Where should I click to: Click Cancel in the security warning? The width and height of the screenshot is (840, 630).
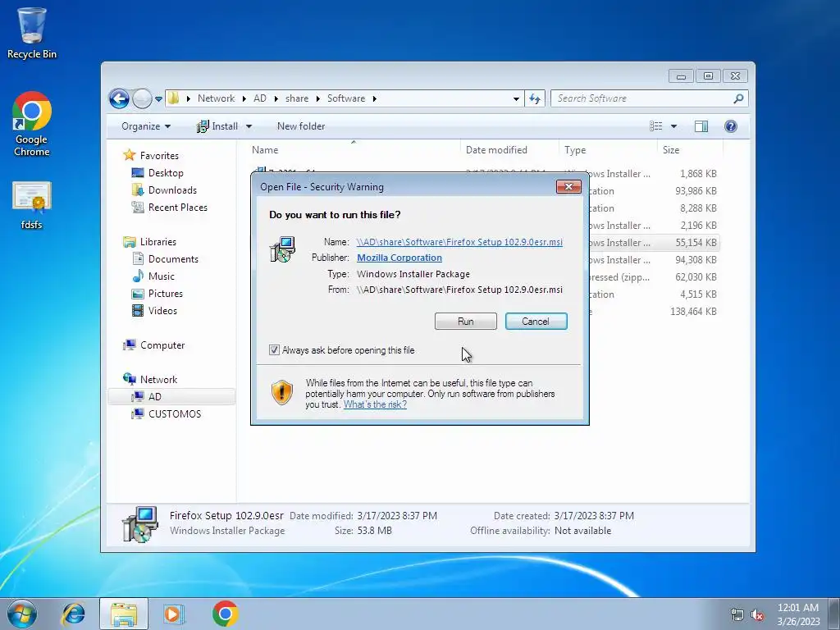(536, 322)
